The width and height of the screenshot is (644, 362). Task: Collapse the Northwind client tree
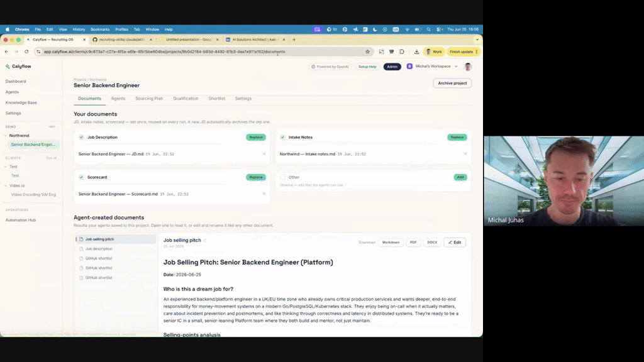[x=6, y=136]
